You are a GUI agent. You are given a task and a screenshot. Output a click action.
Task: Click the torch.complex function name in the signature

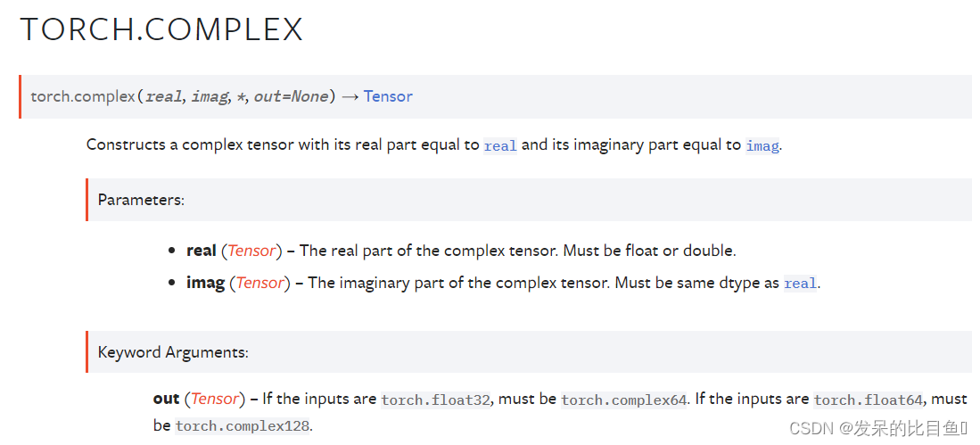click(x=83, y=97)
